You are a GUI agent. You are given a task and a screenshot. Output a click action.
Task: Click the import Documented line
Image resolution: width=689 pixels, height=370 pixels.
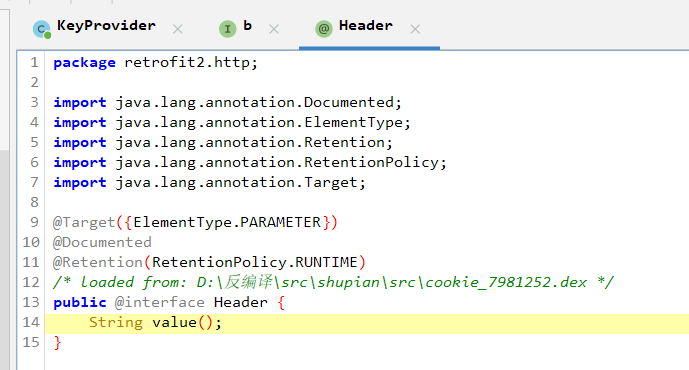[x=228, y=102]
